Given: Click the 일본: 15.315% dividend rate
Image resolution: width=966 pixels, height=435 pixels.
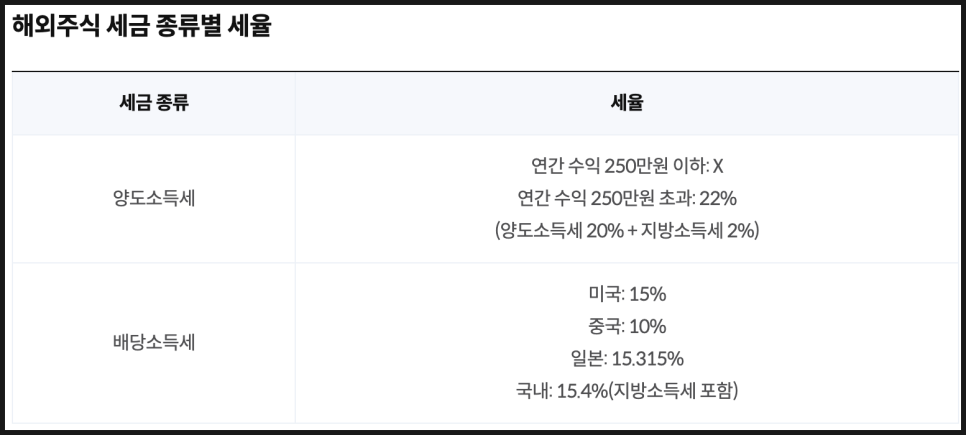Looking at the screenshot, I should [x=627, y=359].
